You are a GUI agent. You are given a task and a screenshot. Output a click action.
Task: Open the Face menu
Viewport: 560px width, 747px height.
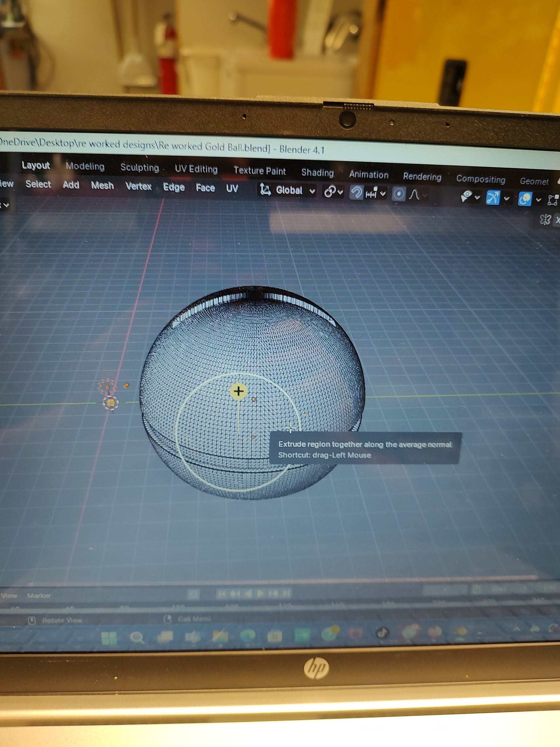tap(205, 188)
